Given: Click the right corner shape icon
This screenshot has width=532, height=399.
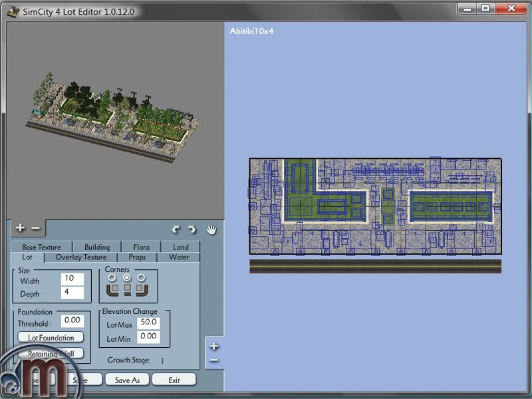Looking at the screenshot, I should click(x=142, y=291).
